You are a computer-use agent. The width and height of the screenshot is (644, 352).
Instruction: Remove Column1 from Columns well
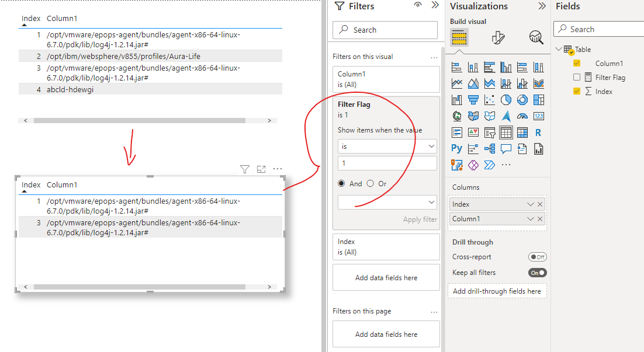(540, 219)
